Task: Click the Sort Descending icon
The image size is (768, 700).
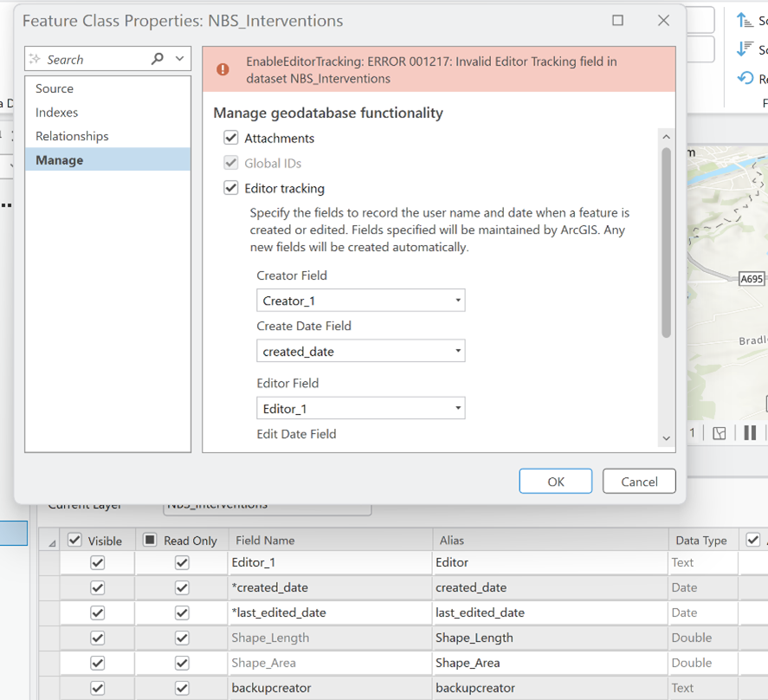Action: pyautogui.click(x=745, y=48)
